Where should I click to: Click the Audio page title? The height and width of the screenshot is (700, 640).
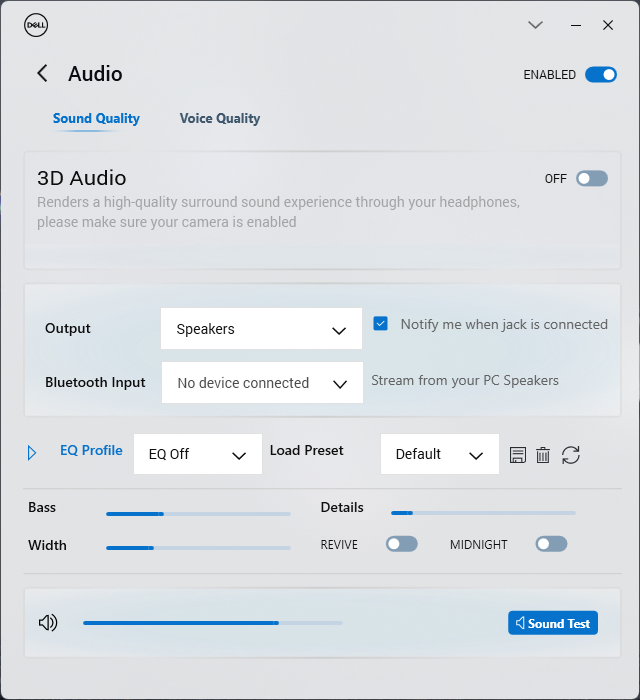click(x=95, y=74)
